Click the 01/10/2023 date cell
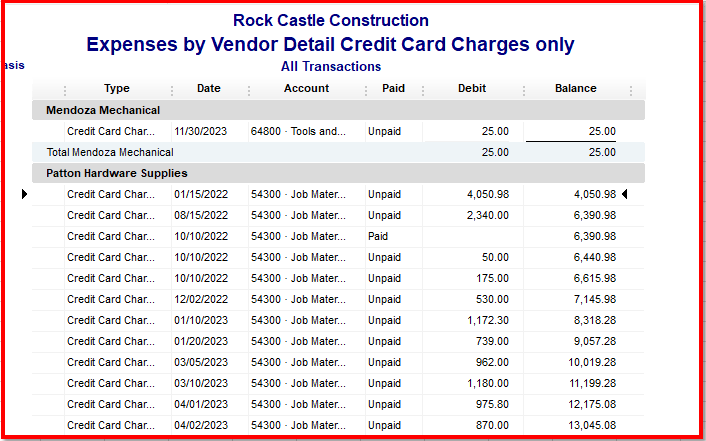Image resolution: width=706 pixels, height=441 pixels. click(x=201, y=320)
